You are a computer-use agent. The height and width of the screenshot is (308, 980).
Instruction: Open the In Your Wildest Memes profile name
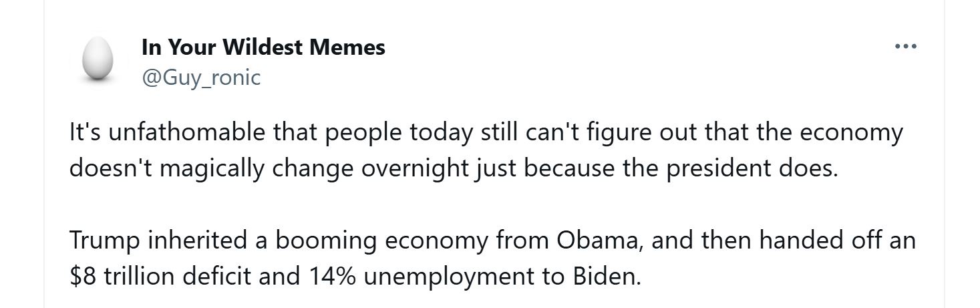pos(263,47)
